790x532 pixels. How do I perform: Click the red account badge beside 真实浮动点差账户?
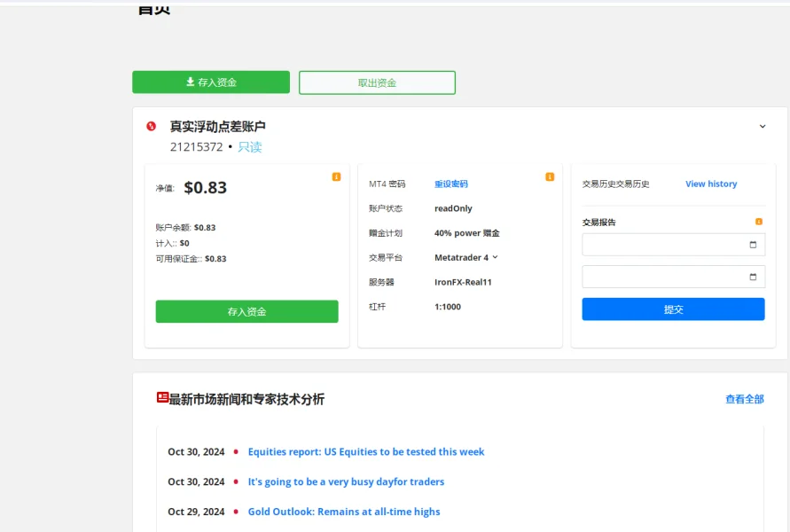pos(152,126)
